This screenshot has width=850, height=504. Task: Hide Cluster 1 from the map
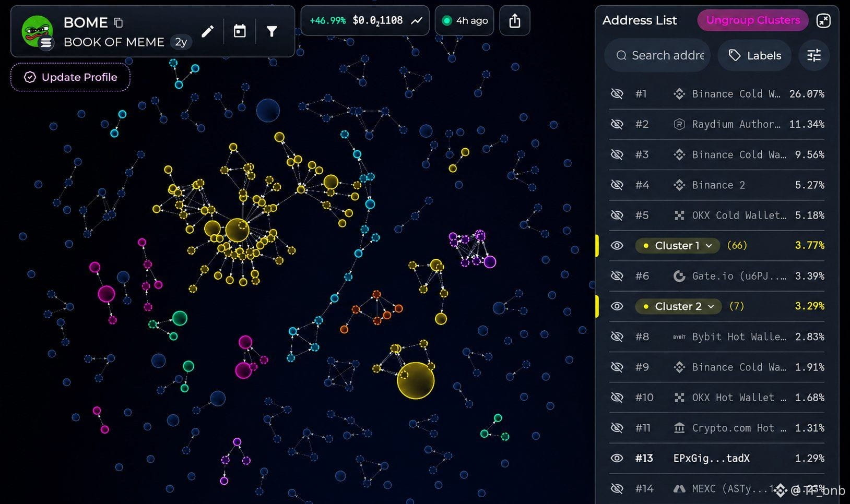coord(617,245)
